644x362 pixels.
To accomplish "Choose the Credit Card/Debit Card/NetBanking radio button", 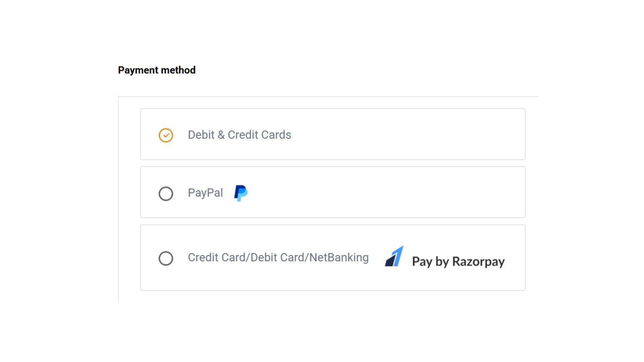I will 166,258.
